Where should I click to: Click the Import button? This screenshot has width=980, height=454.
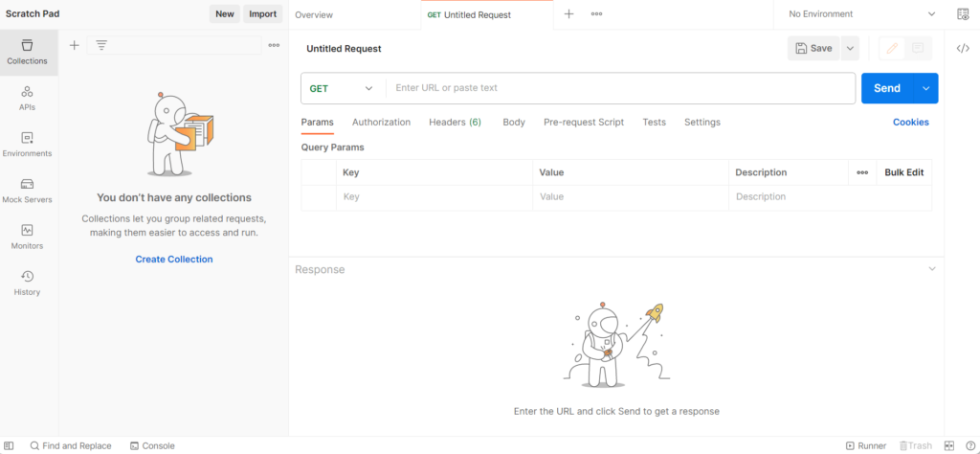(x=262, y=14)
